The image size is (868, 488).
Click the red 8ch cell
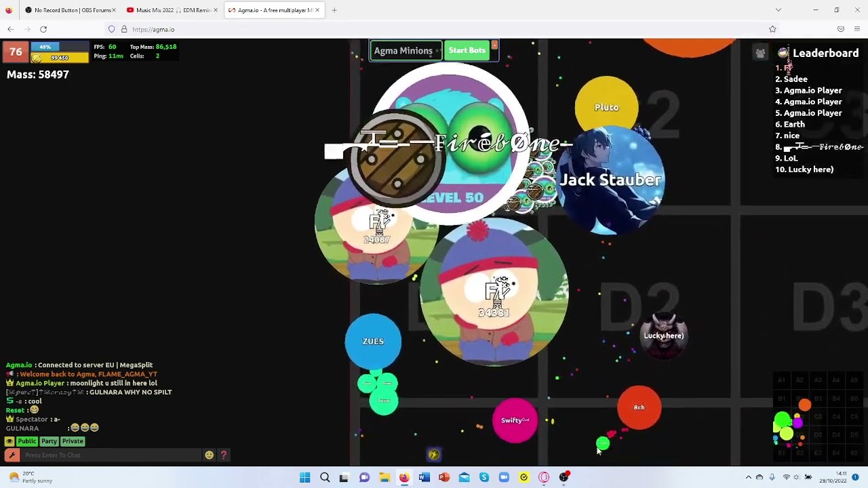(x=639, y=407)
